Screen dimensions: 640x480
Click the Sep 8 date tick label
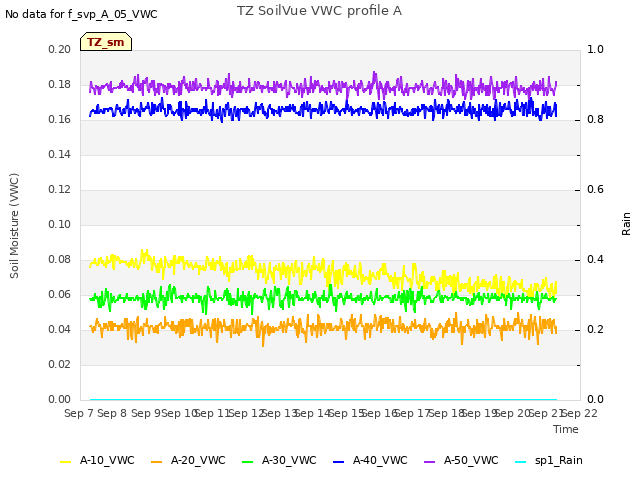click(x=112, y=413)
